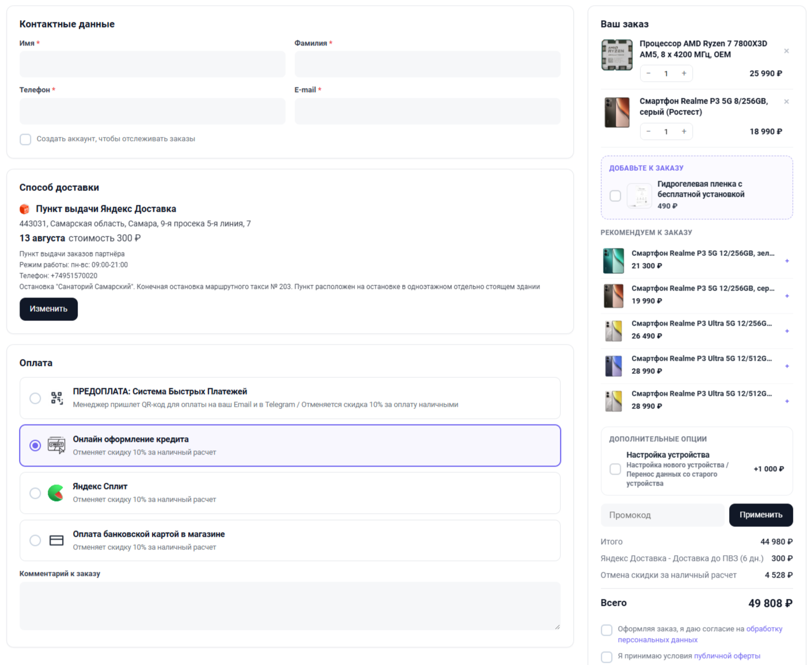The height and width of the screenshot is (665, 812).
Task: Accept public offer terms checkbox
Action: coord(607,657)
